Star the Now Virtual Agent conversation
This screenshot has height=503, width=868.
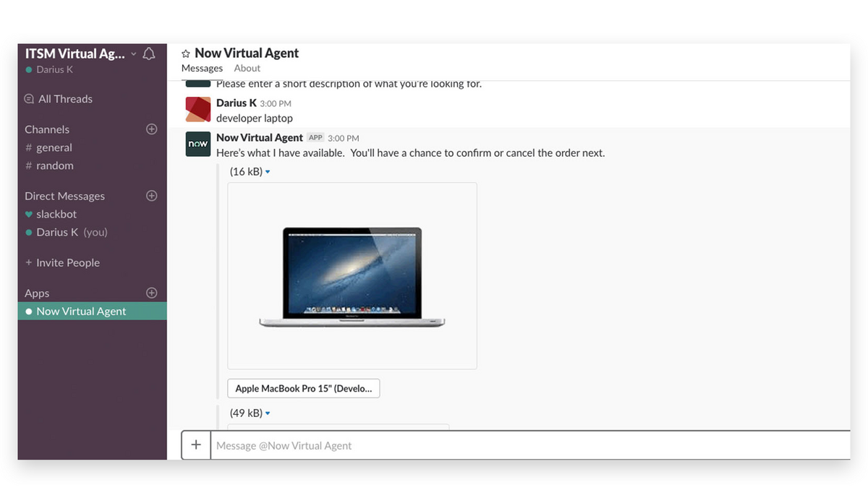[186, 53]
